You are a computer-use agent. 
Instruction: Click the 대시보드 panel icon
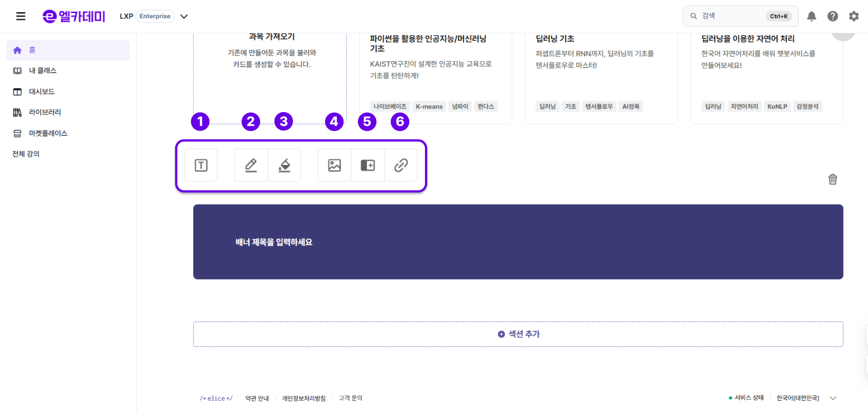tap(17, 92)
